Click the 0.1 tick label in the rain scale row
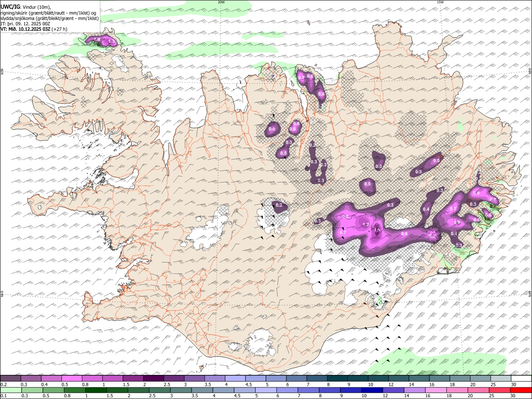532x399 pixels. (x=3, y=395)
